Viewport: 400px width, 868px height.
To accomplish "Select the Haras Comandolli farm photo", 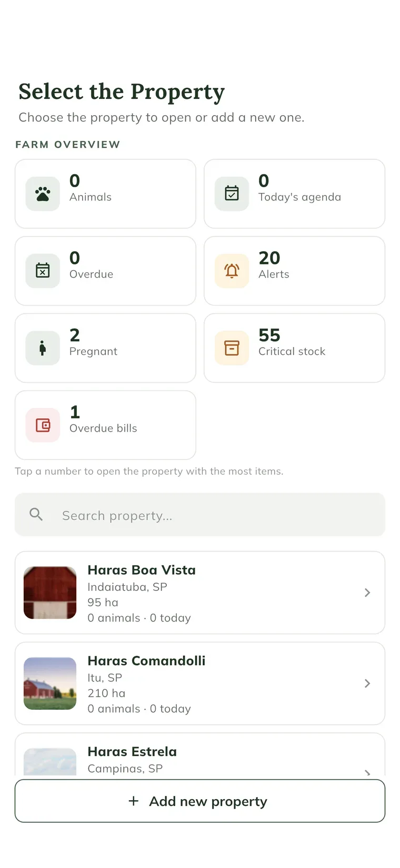I will tap(50, 683).
